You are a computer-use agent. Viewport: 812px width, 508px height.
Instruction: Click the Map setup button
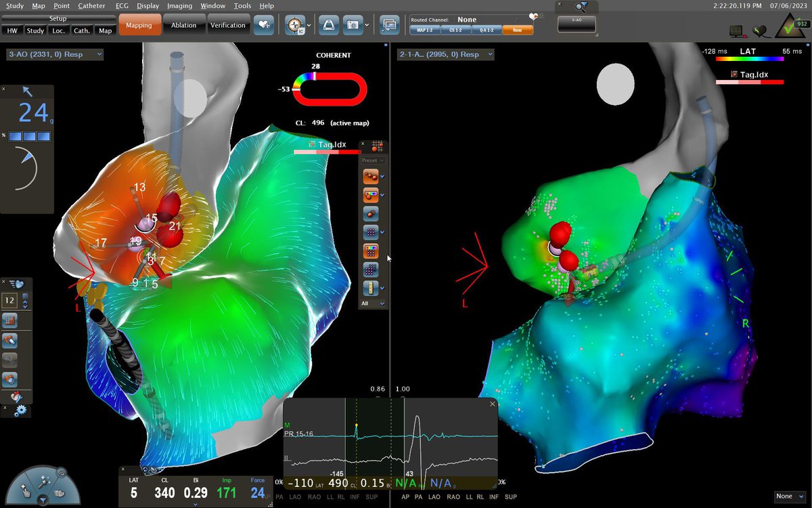point(105,30)
